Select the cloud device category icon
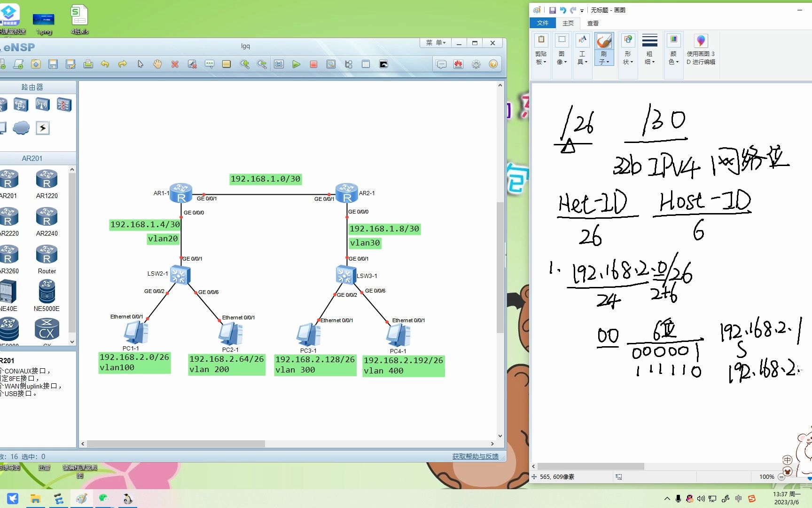Viewport: 812px width, 508px height. coord(21,127)
